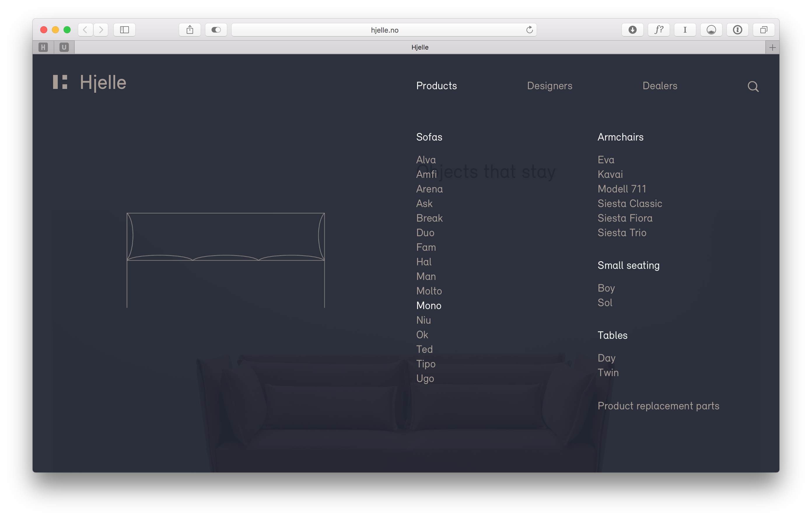This screenshot has width=812, height=519.
Task: Click the hjelle.no address field
Action: pos(384,30)
